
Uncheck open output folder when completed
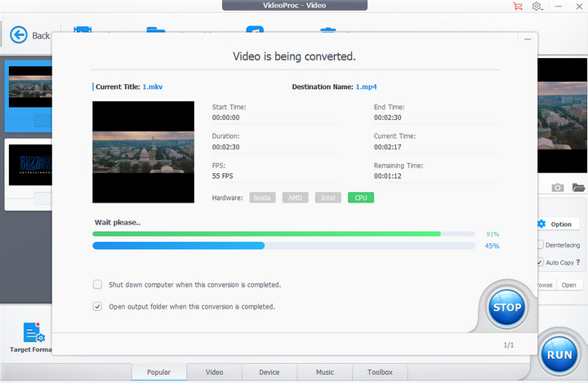97,306
